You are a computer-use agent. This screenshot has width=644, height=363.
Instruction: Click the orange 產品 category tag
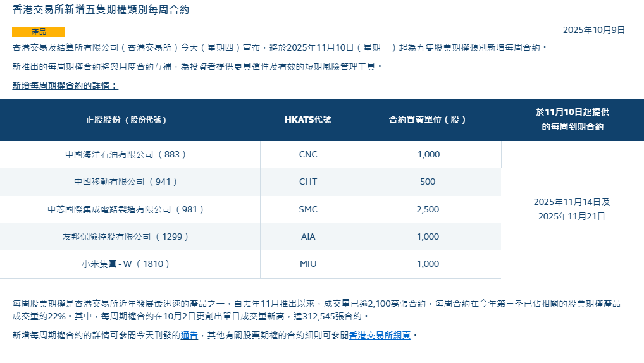[x=39, y=32]
